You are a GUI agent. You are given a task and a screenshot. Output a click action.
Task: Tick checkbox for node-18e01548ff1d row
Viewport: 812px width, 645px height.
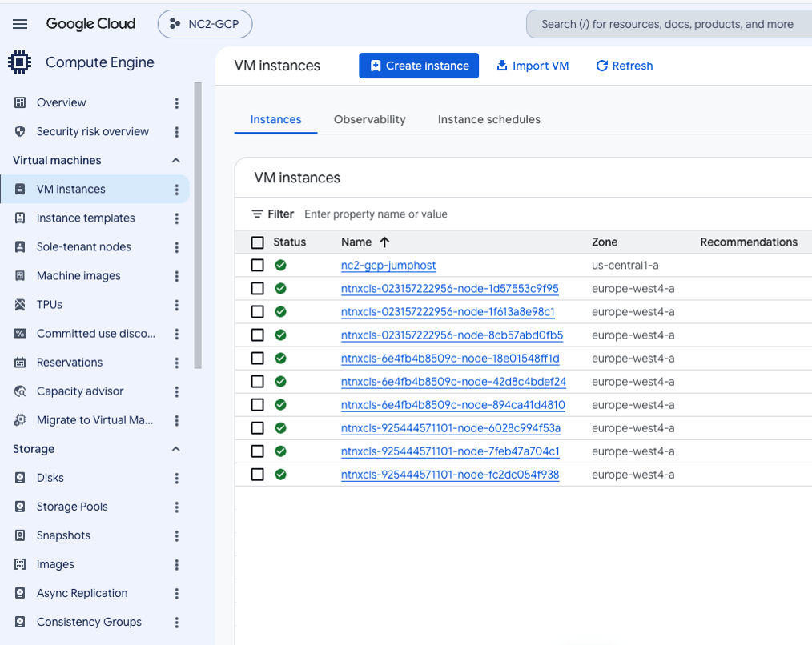click(257, 359)
